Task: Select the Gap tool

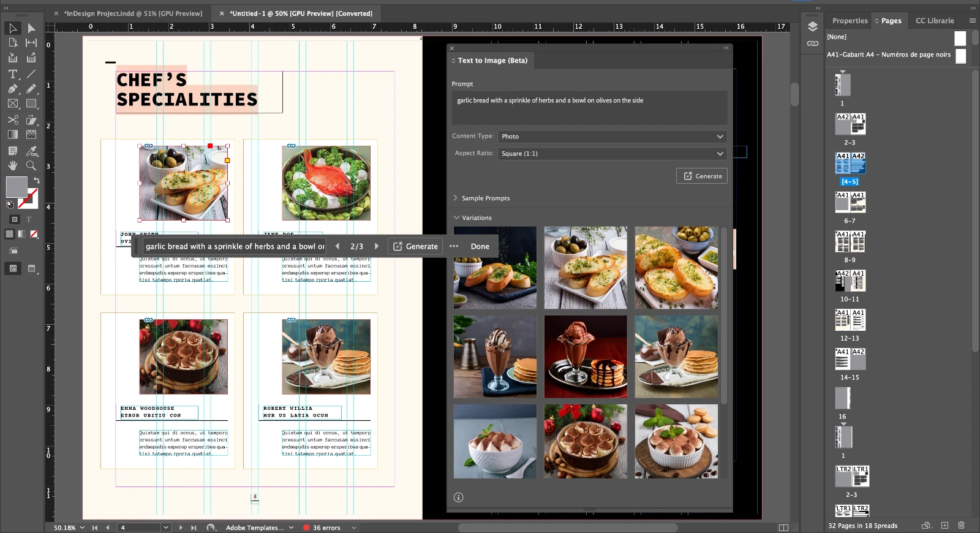Action: 31,43
